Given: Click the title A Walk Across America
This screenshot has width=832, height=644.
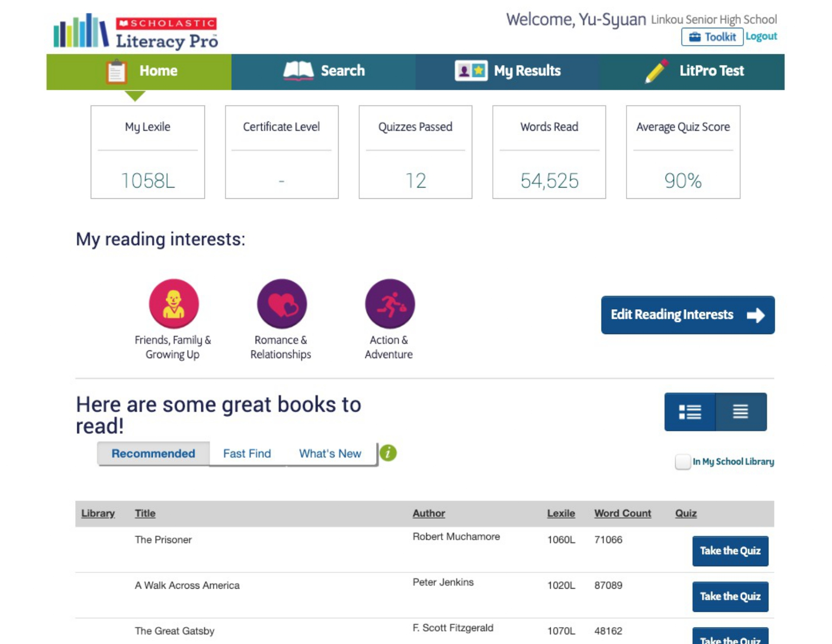Looking at the screenshot, I should pos(187,585).
